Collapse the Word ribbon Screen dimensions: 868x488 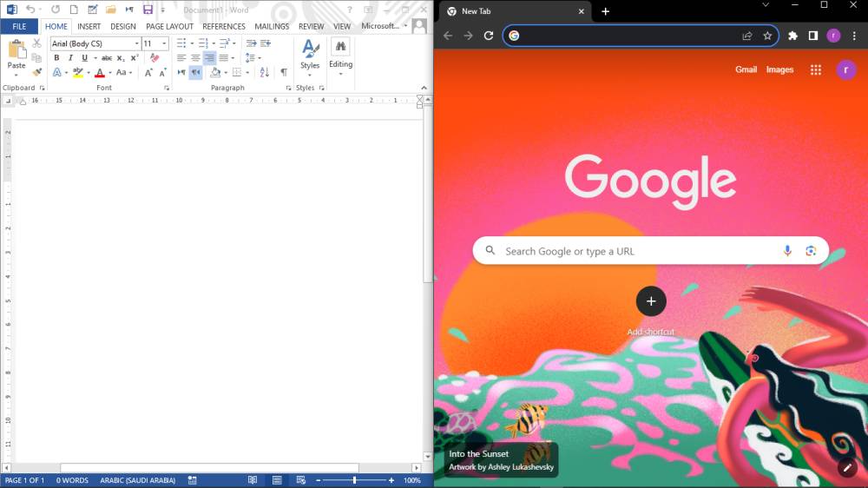coord(424,88)
